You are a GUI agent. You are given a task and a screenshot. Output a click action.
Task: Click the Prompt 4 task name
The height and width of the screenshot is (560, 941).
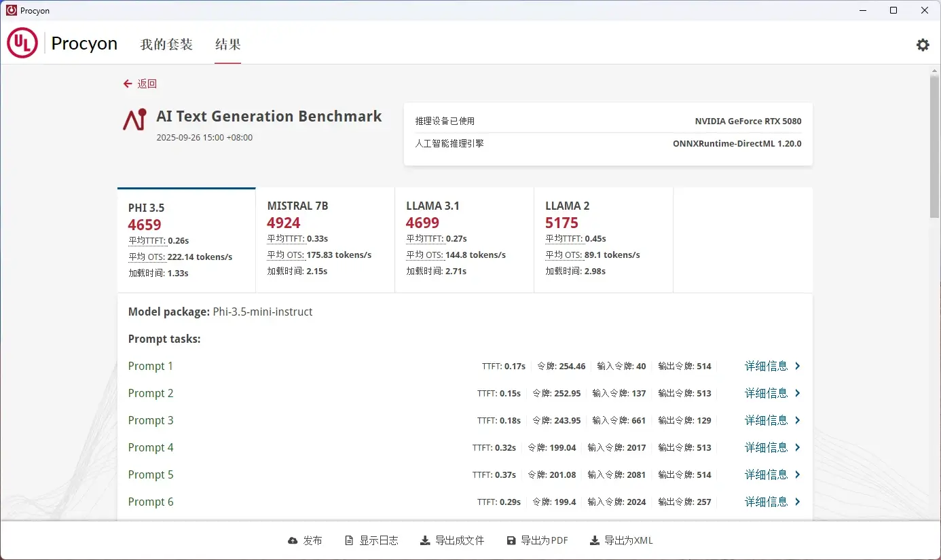pyautogui.click(x=151, y=447)
